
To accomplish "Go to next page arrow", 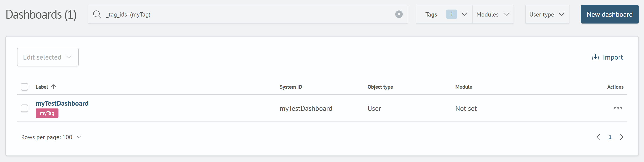I will pyautogui.click(x=621, y=137).
